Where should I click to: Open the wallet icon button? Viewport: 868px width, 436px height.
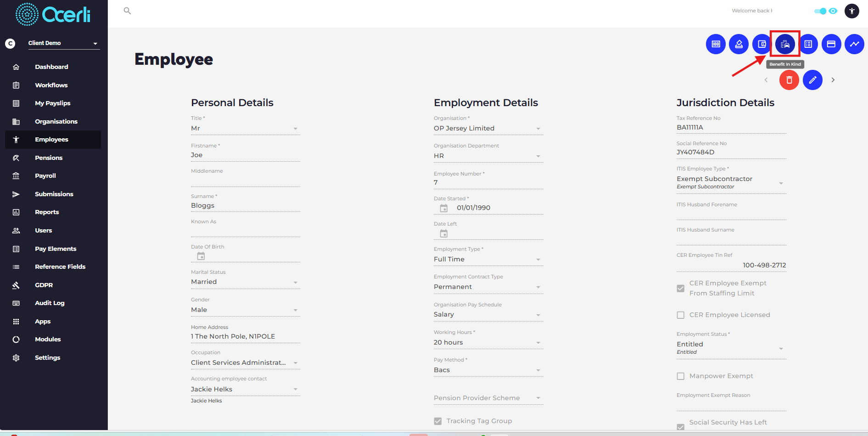click(762, 44)
